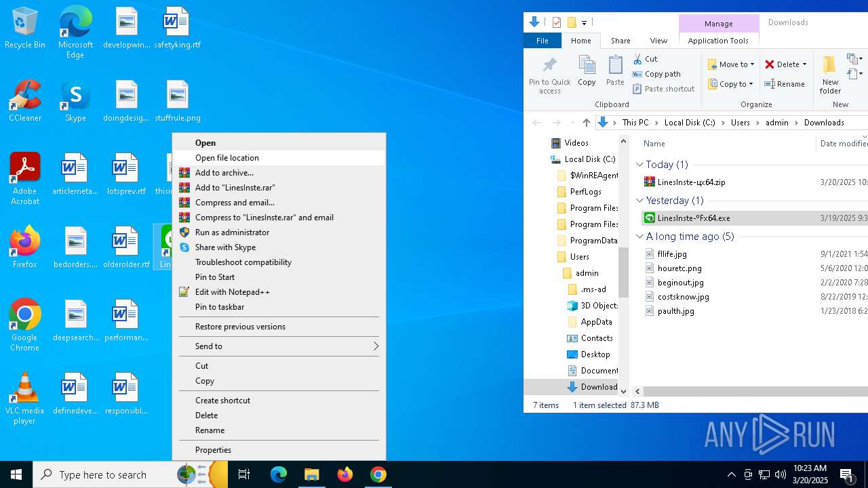Open Application Tools tab
Screen dimensions: 868x488
point(718,41)
